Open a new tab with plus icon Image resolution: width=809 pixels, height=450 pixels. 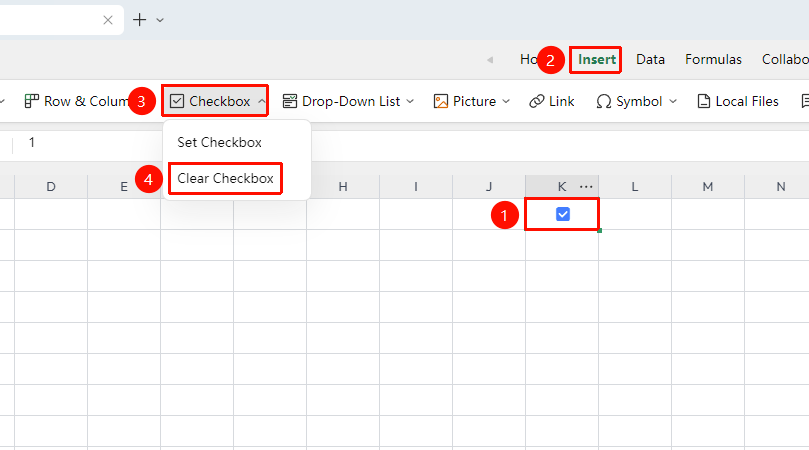click(139, 20)
